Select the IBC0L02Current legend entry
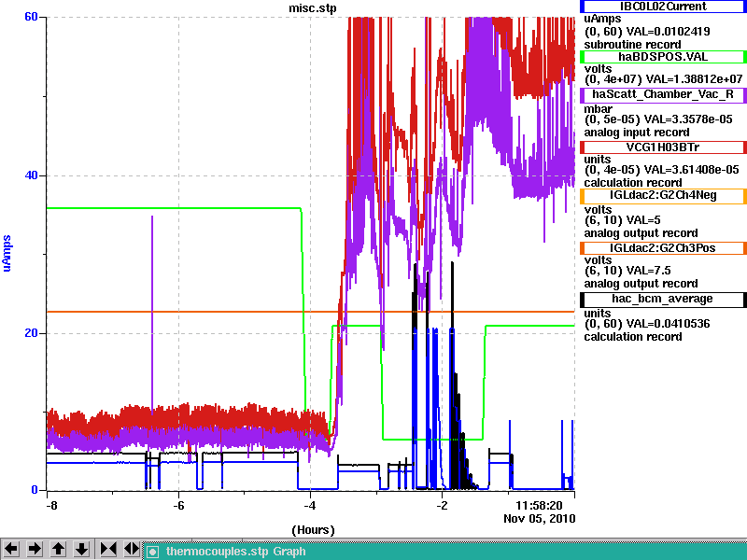This screenshot has height=560, width=747. click(x=663, y=7)
